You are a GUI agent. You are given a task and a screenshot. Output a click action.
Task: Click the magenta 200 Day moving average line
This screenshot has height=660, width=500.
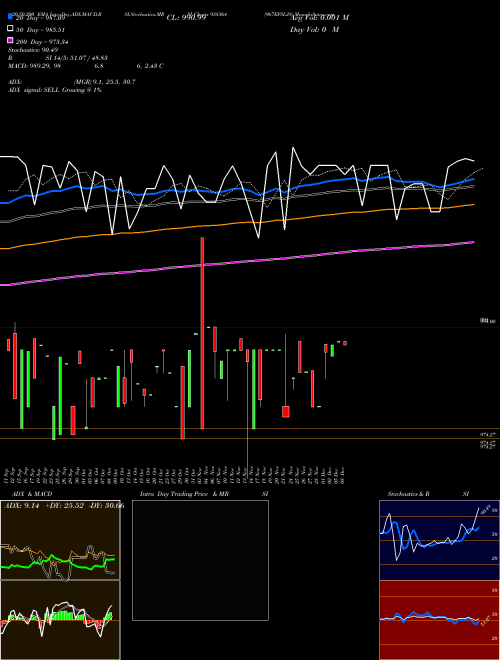point(236,263)
